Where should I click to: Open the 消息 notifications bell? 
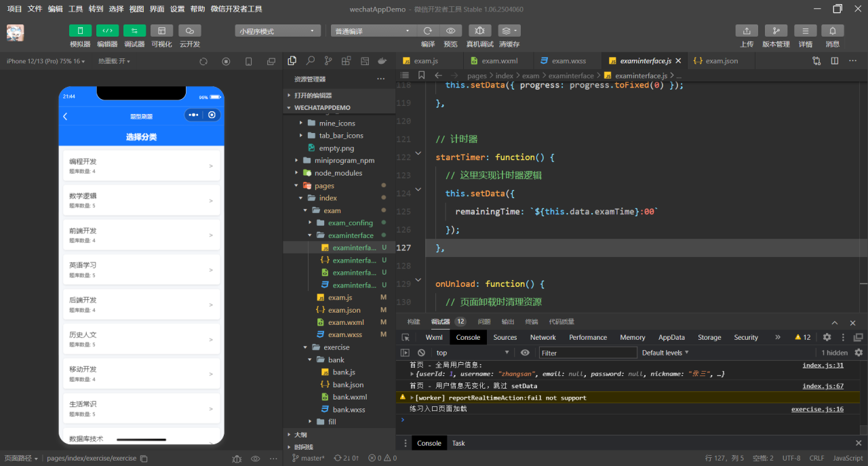point(833,31)
